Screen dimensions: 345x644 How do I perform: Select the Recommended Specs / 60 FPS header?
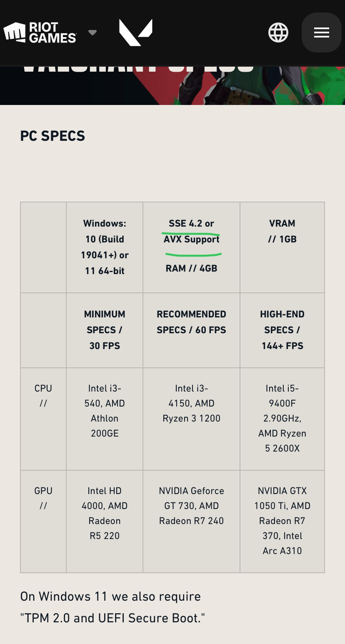191,322
